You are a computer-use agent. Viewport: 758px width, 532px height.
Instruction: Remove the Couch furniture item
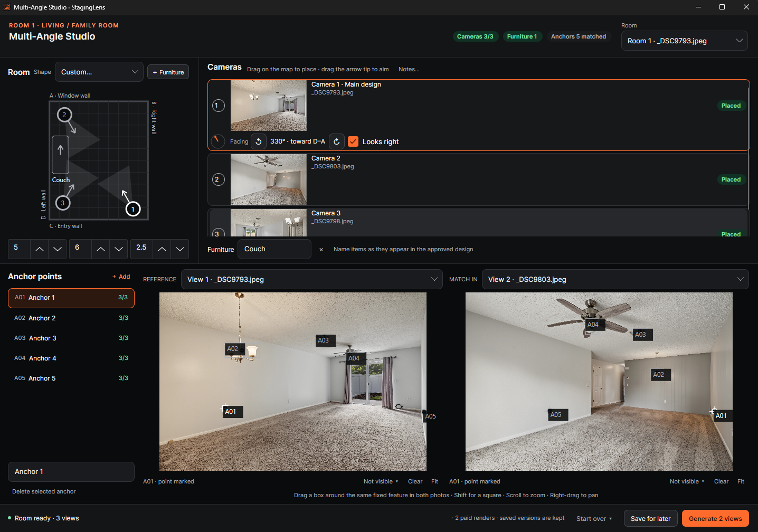click(x=321, y=250)
